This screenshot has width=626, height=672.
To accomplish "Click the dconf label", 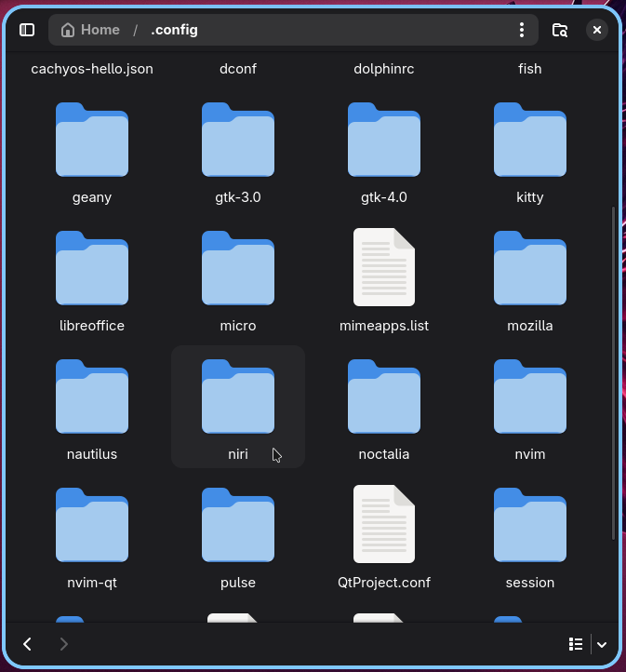I will tap(238, 69).
